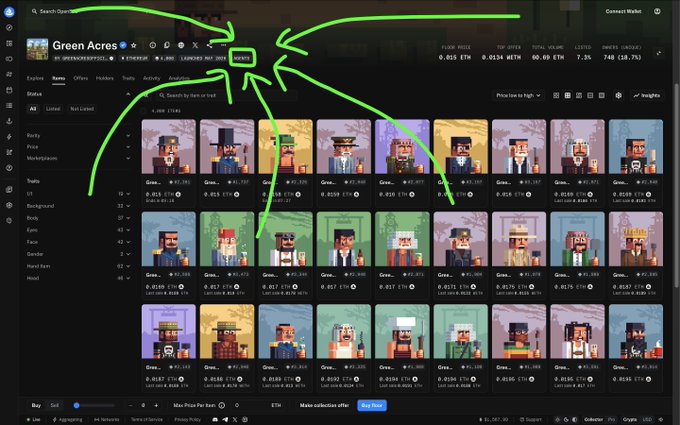680x425 pixels.
Task: Collapse the Status filter section
Action: click(128, 94)
